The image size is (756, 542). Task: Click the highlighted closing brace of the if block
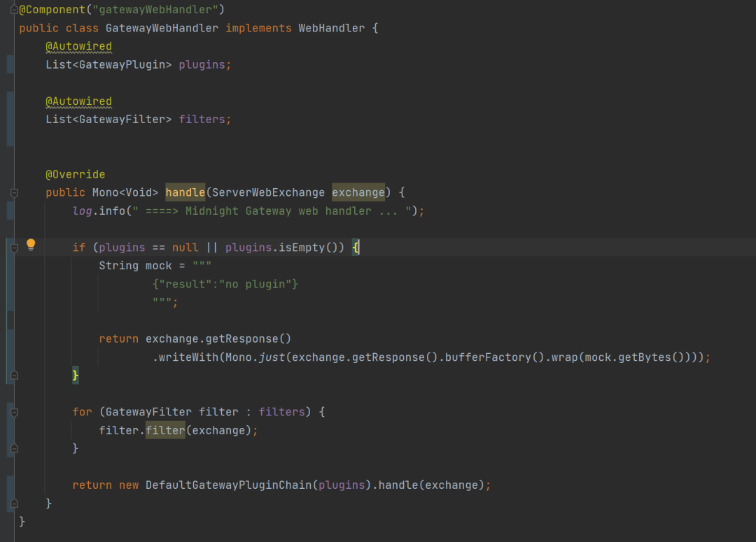(75, 376)
